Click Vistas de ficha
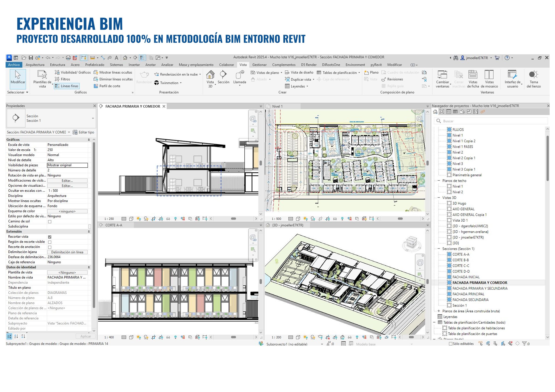555x392 pixels. coord(473,79)
